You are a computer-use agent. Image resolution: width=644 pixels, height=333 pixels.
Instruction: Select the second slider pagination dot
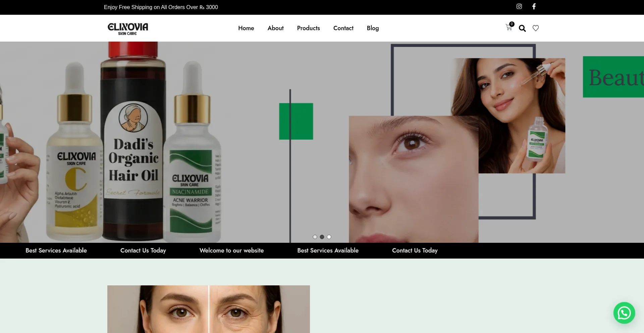pyautogui.click(x=322, y=237)
